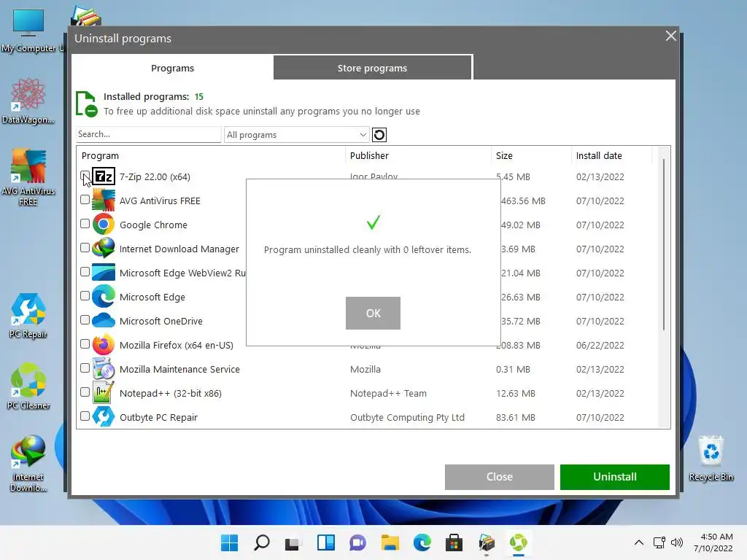Click the Google Chrome icon in list
Image resolution: width=747 pixels, height=560 pixels.
104,225
